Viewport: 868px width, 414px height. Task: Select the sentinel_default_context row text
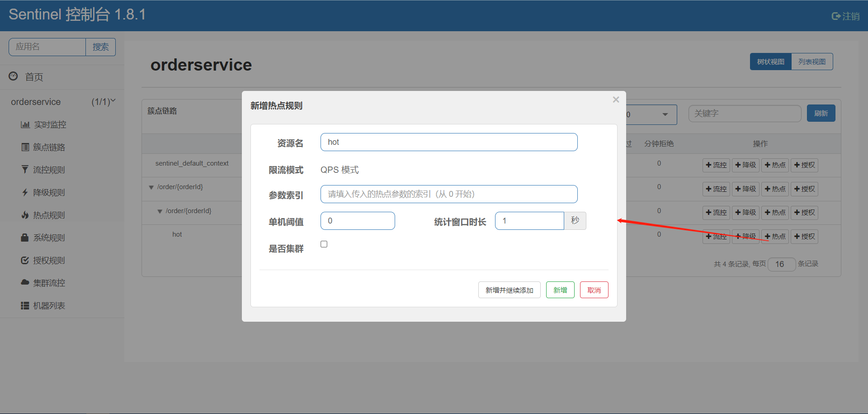pos(192,163)
